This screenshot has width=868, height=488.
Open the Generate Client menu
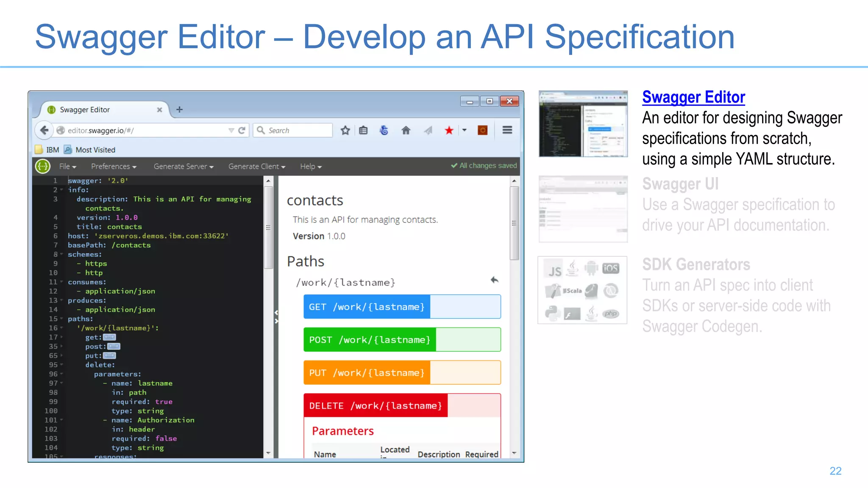tap(257, 166)
